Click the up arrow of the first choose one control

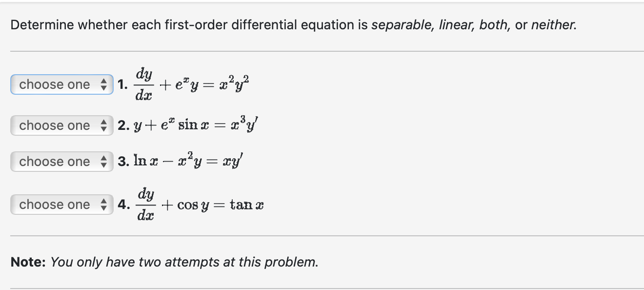(103, 82)
